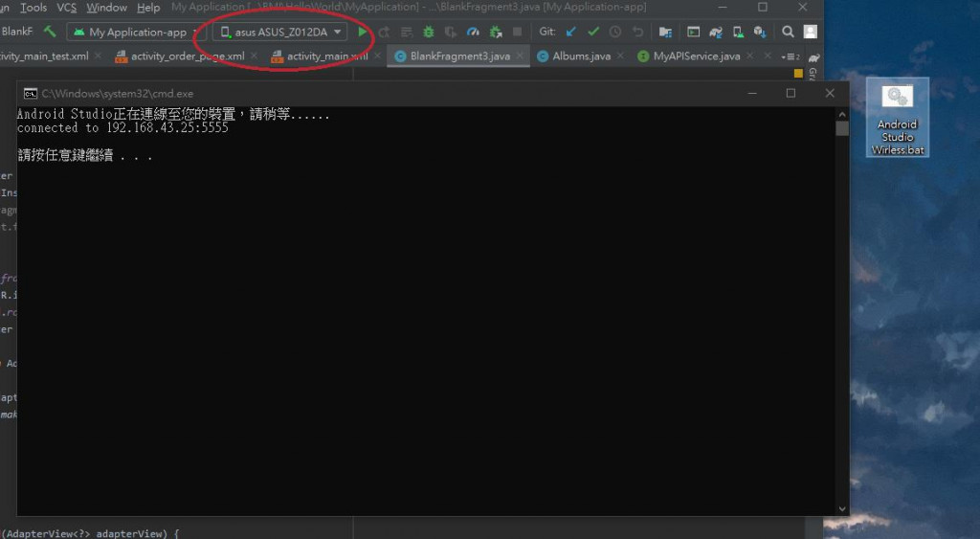Click scroll up arrow in cmd window
The image size is (980, 539).
[842, 115]
